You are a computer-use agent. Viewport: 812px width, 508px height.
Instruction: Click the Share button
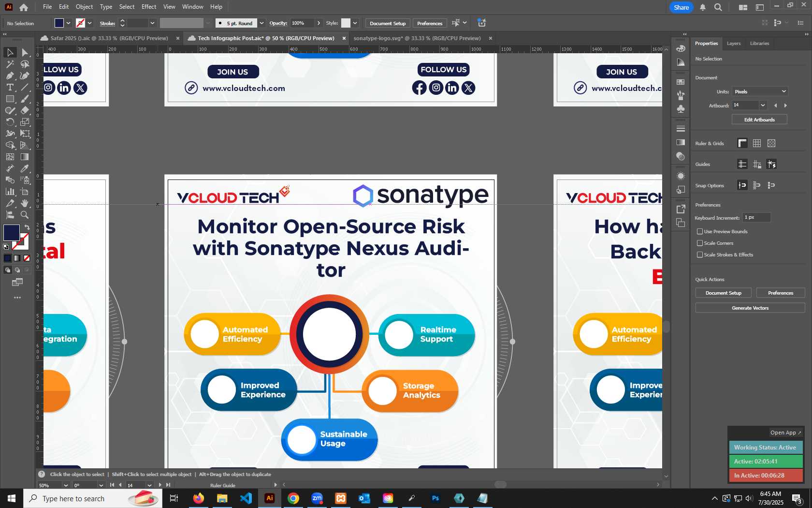(x=681, y=7)
